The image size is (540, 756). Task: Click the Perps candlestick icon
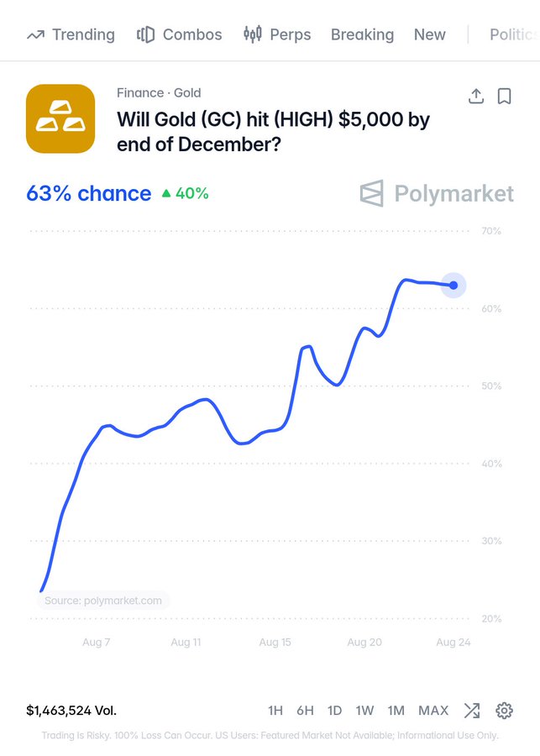pyautogui.click(x=253, y=34)
